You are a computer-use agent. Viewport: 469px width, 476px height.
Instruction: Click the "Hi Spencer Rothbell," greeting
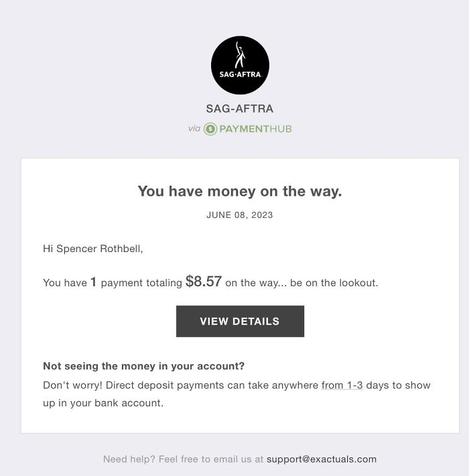pyautogui.click(x=93, y=249)
